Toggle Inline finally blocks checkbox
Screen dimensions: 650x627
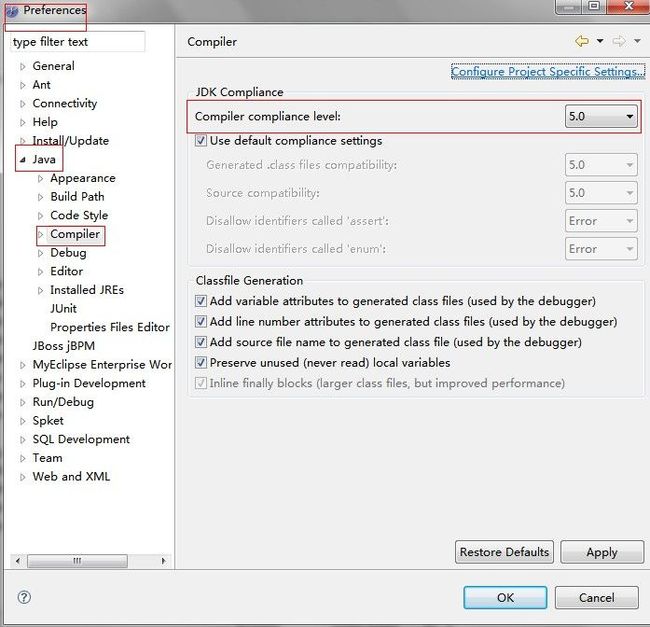(x=201, y=383)
